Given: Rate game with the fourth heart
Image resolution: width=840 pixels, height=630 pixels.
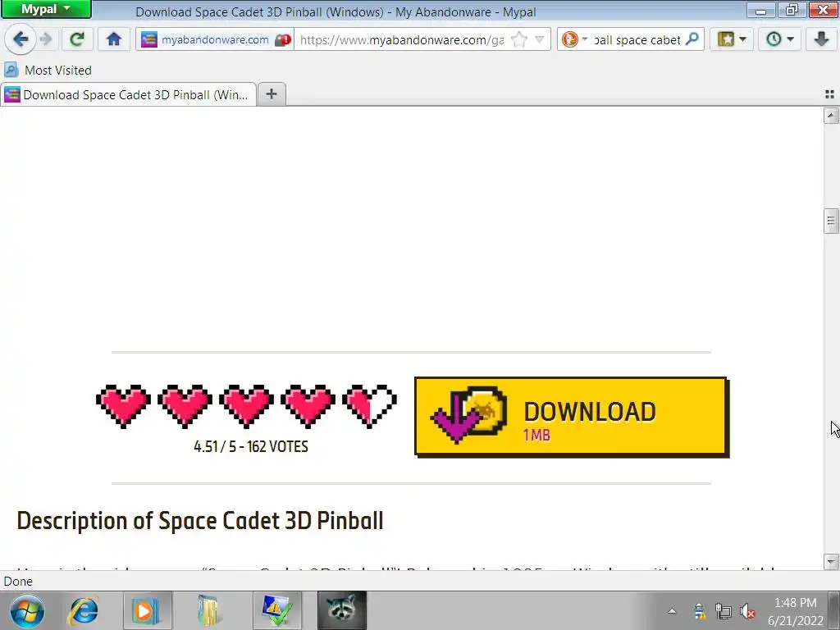Looking at the screenshot, I should [x=308, y=406].
